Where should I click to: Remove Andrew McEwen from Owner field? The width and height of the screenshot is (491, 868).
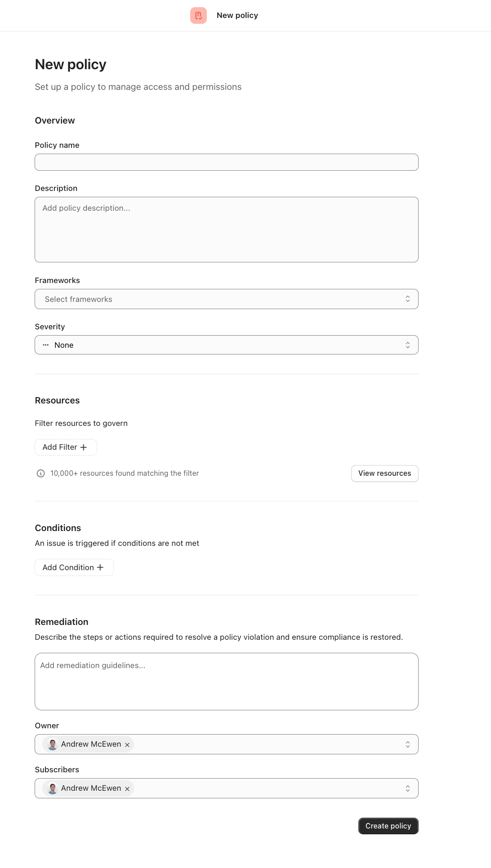point(127,745)
